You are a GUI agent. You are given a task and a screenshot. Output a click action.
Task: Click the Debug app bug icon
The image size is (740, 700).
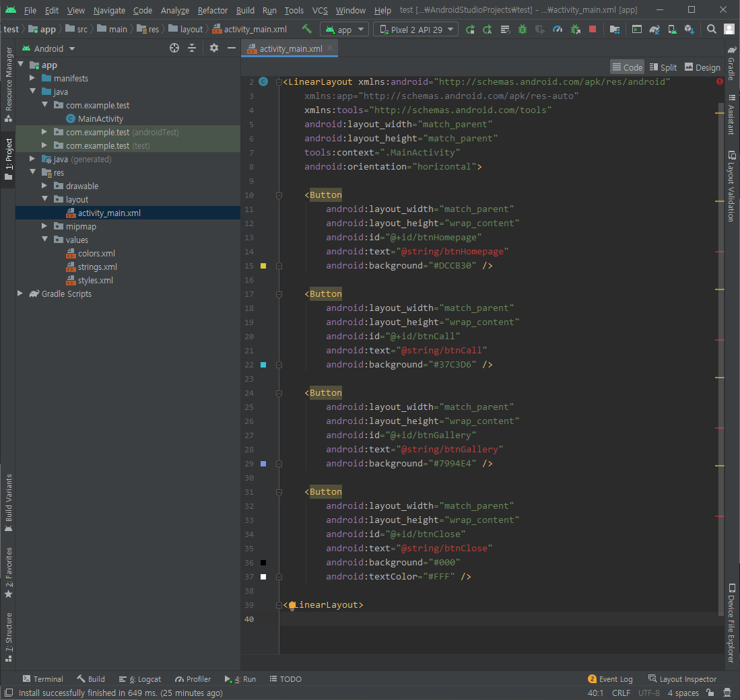tap(523, 29)
